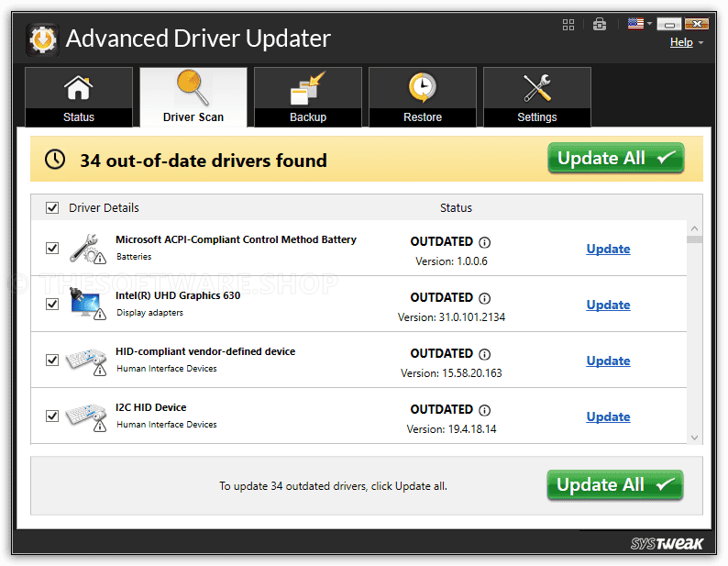Open the grid view icon in title bar
This screenshot has width=728, height=566.
pyautogui.click(x=568, y=25)
